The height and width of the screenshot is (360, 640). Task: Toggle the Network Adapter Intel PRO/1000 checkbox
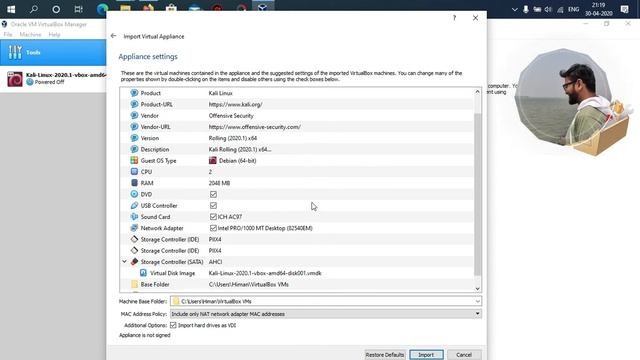click(213, 228)
